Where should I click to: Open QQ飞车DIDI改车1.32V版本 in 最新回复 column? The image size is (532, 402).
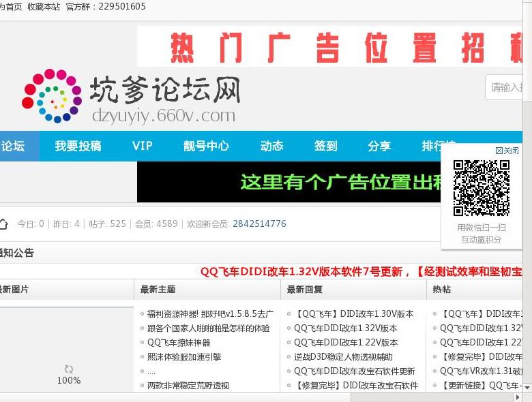(x=345, y=328)
